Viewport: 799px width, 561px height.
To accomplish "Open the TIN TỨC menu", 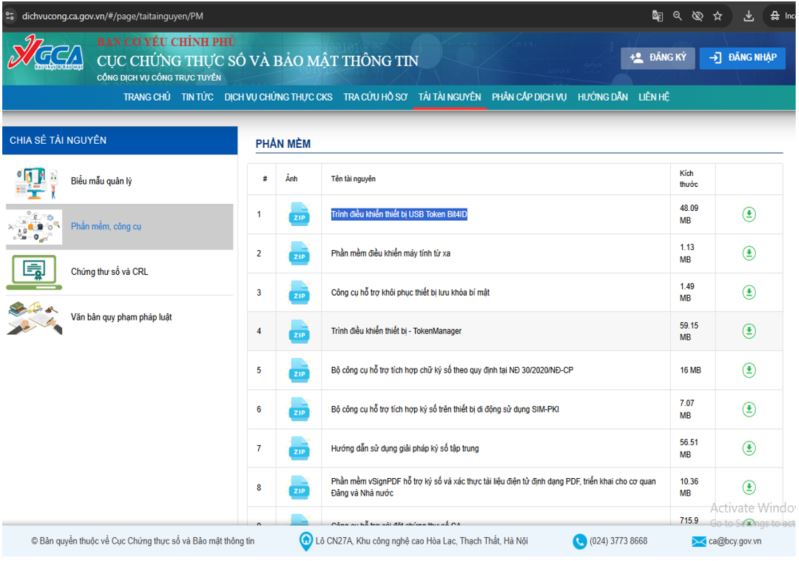I will point(197,97).
